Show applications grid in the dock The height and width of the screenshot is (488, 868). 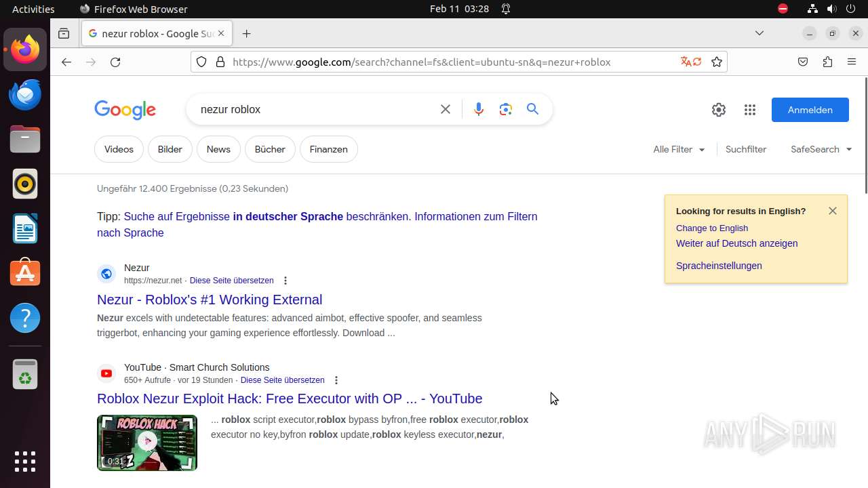pos(25,462)
